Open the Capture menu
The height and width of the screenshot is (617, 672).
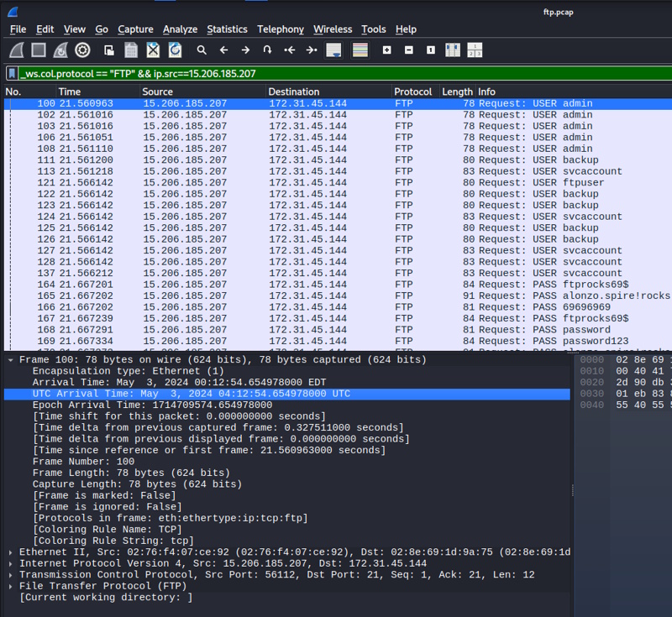tap(135, 29)
